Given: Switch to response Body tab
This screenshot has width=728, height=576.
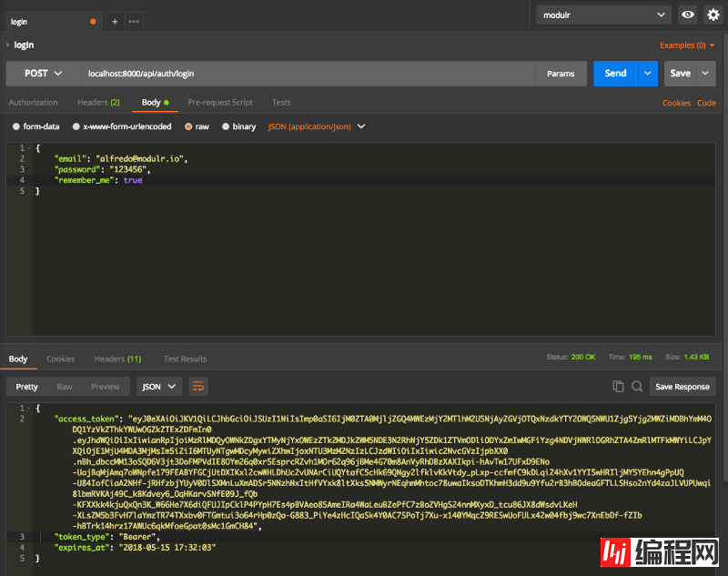Looking at the screenshot, I should pyautogui.click(x=18, y=359).
